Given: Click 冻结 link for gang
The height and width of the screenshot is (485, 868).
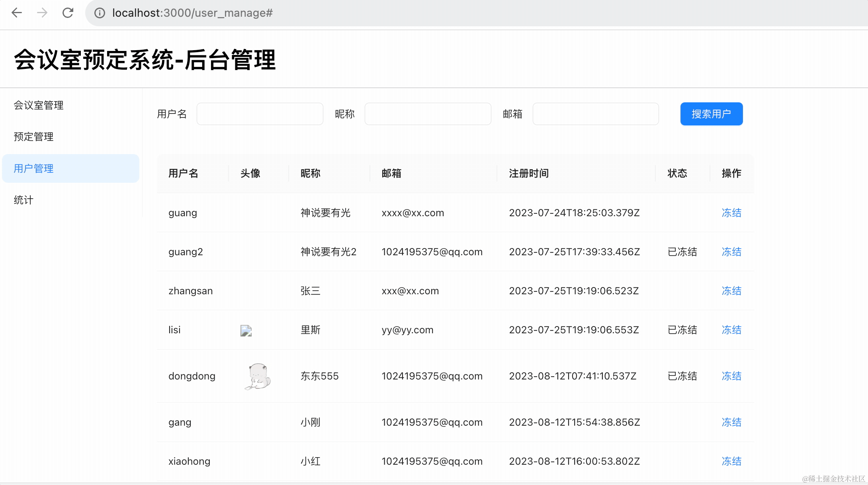Looking at the screenshot, I should 731,422.
